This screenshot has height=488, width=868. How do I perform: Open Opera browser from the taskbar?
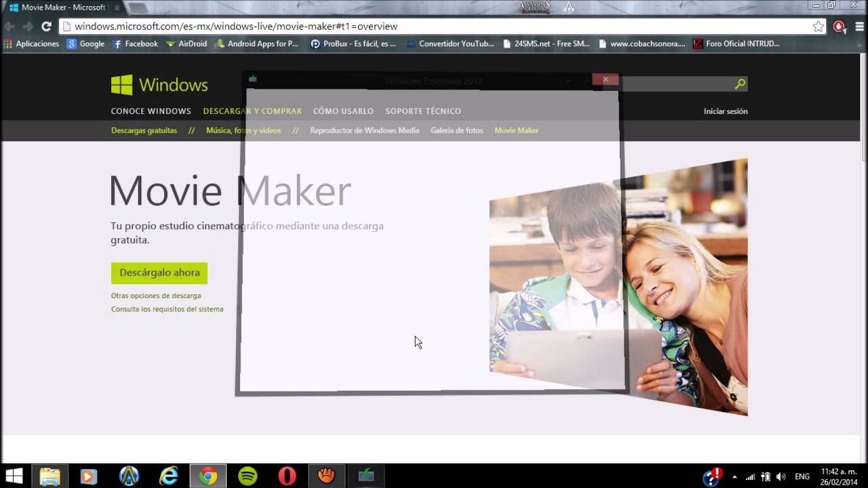click(x=287, y=476)
